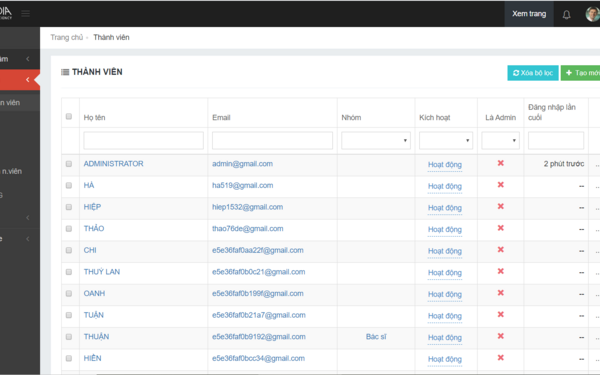Toggle Hoạt động status for ADMINISTRATOR
The width and height of the screenshot is (600, 375).
point(445,165)
